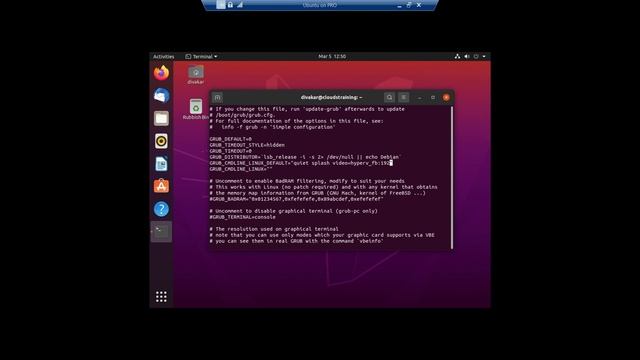Click the volume icon in top bar
Screen dimensions: 640x360
coord(467,56)
